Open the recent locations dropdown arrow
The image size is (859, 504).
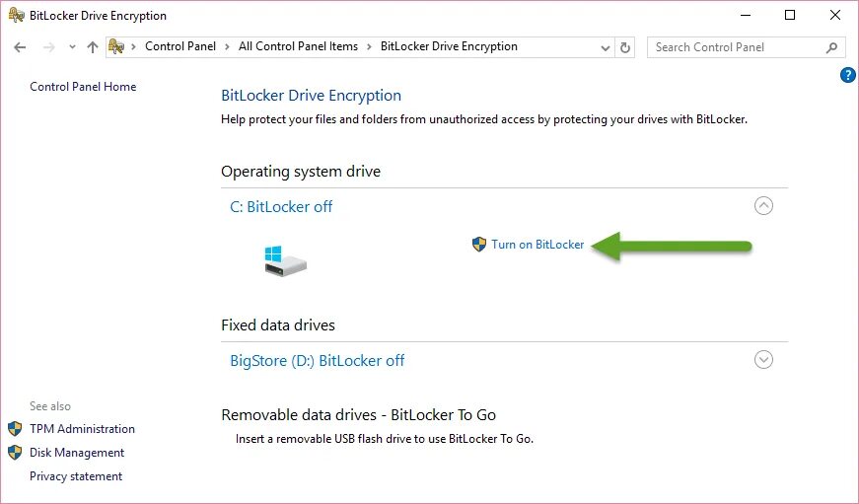click(72, 47)
